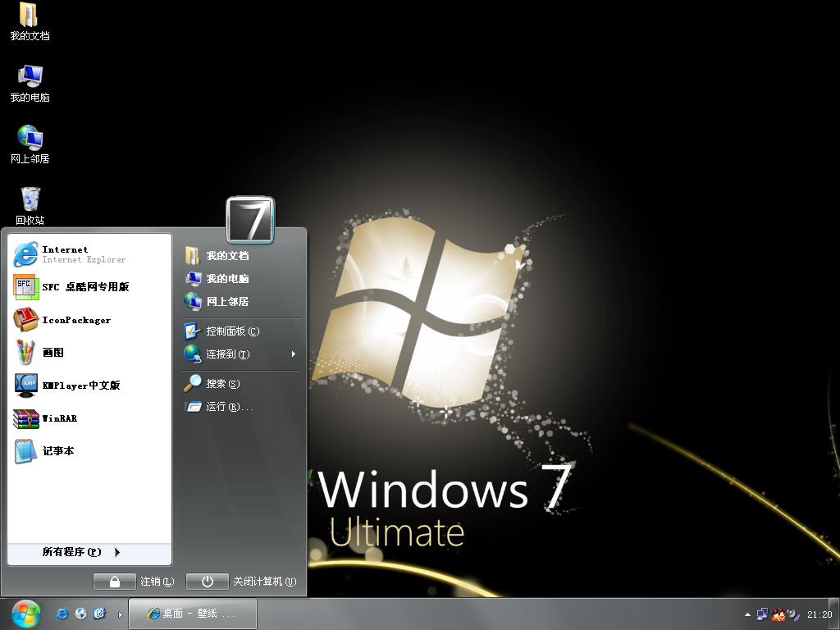Open Internet Explorer from start menu
This screenshot has width=840, height=630.
click(x=89, y=254)
